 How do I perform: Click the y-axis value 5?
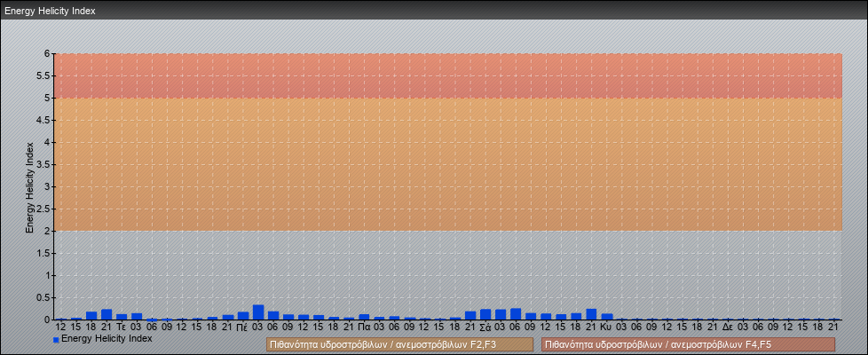click(x=48, y=98)
